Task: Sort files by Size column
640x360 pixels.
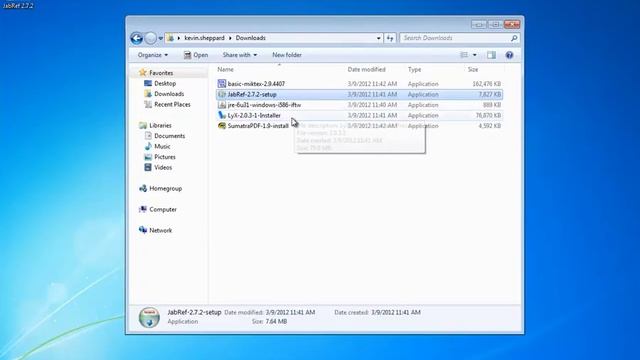Action: pos(473,69)
